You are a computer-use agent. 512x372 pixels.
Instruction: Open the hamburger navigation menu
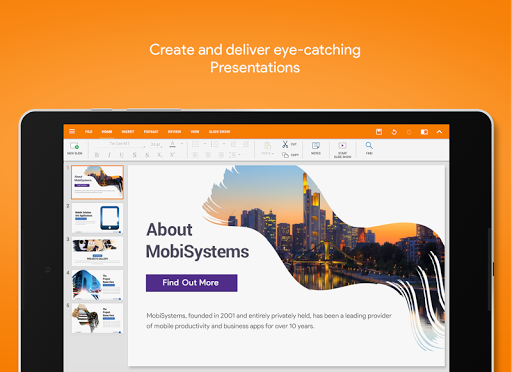pos(72,131)
